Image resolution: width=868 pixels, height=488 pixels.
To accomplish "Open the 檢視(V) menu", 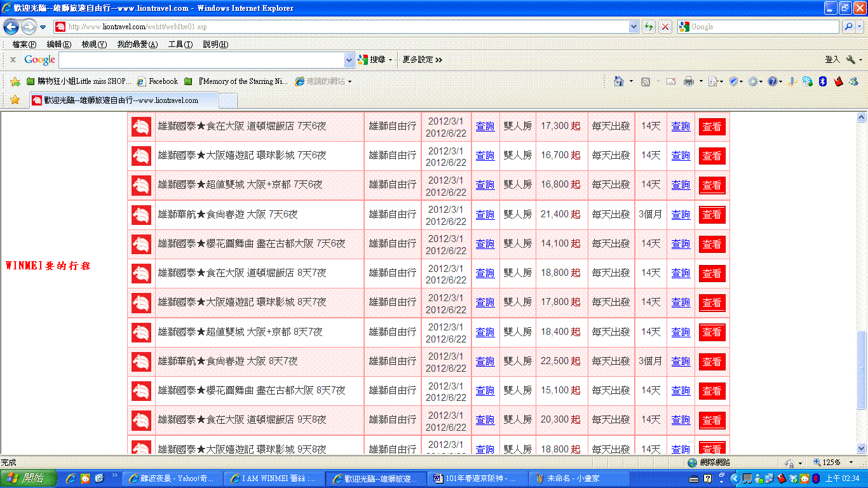I will [x=94, y=44].
